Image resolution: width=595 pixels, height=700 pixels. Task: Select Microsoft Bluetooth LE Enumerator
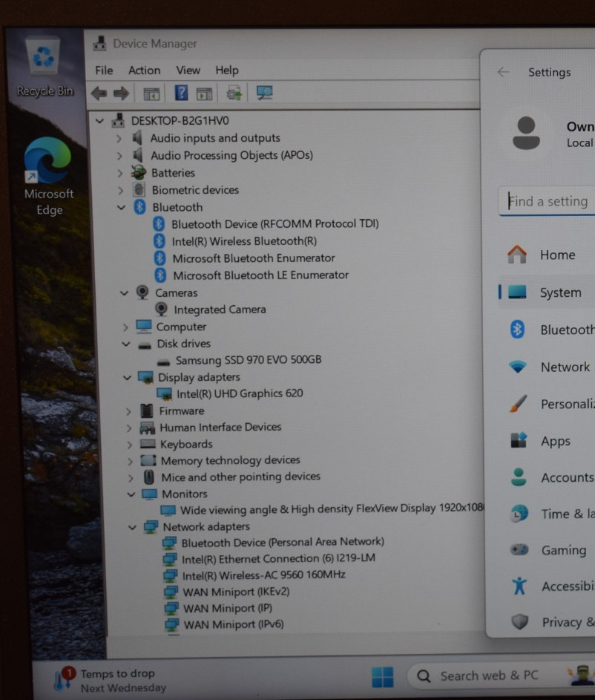coord(261,275)
